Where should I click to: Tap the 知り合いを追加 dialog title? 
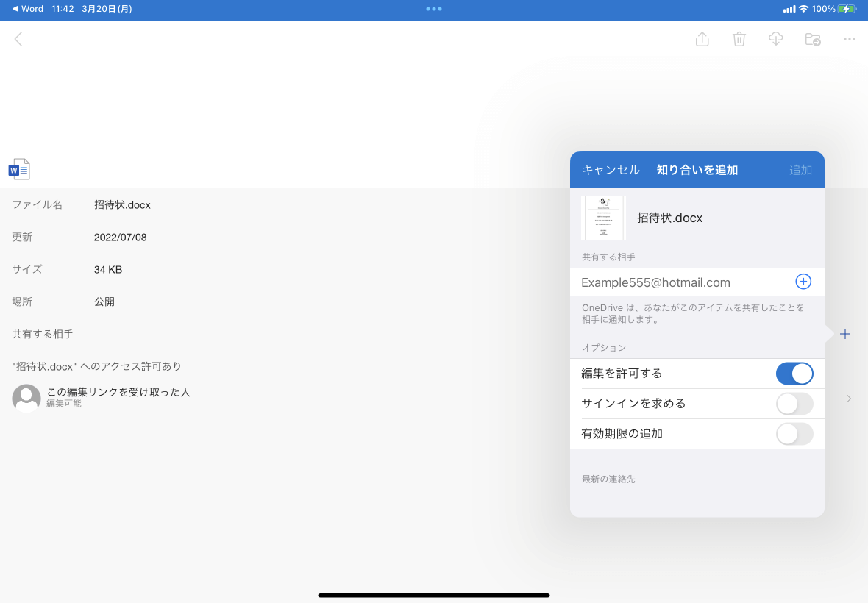point(697,170)
